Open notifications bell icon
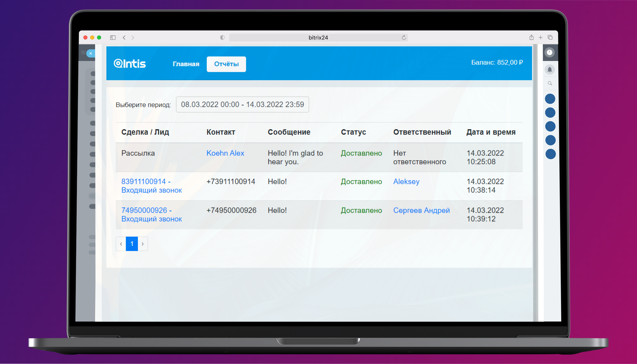The image size is (637, 364). coord(549,69)
